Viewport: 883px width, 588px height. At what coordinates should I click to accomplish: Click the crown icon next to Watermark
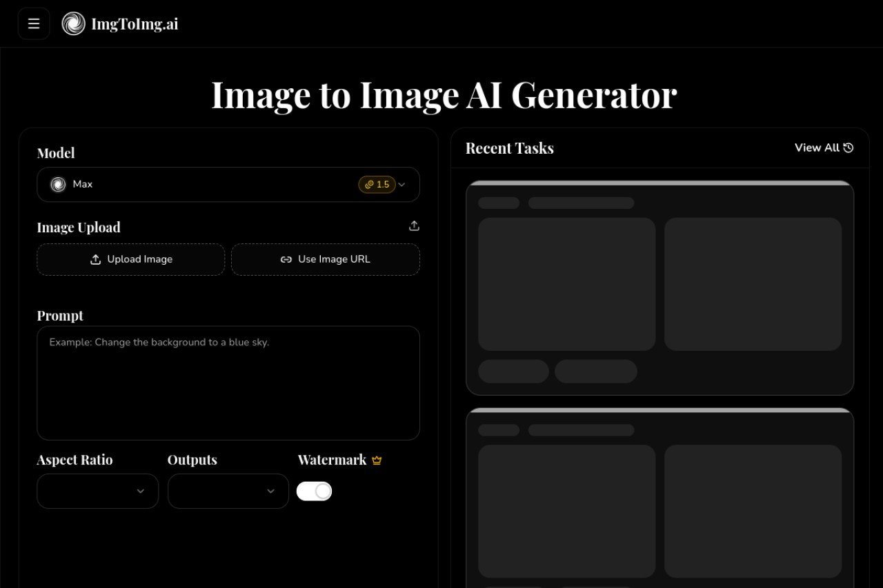[377, 460]
